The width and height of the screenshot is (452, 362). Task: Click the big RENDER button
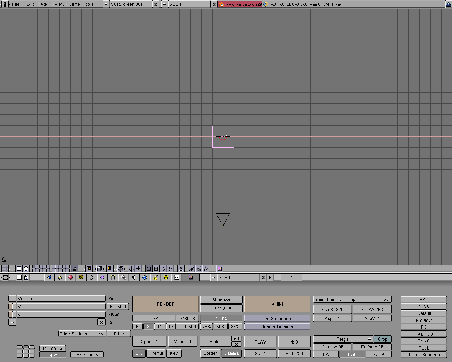pos(165,304)
